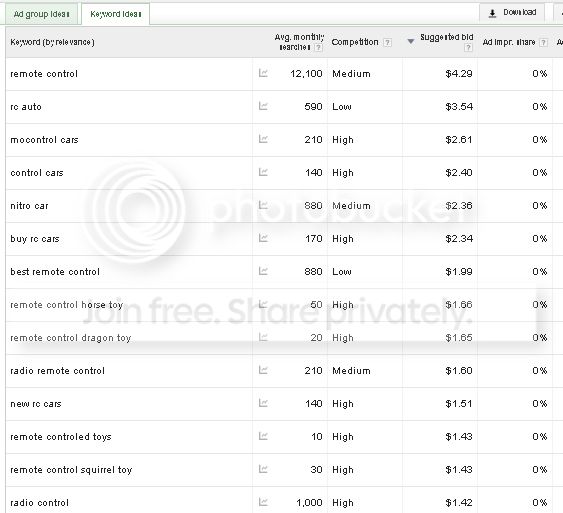Image resolution: width=563 pixels, height=513 pixels.
Task: Open trend chart icon for rc auto
Action: click(x=263, y=106)
